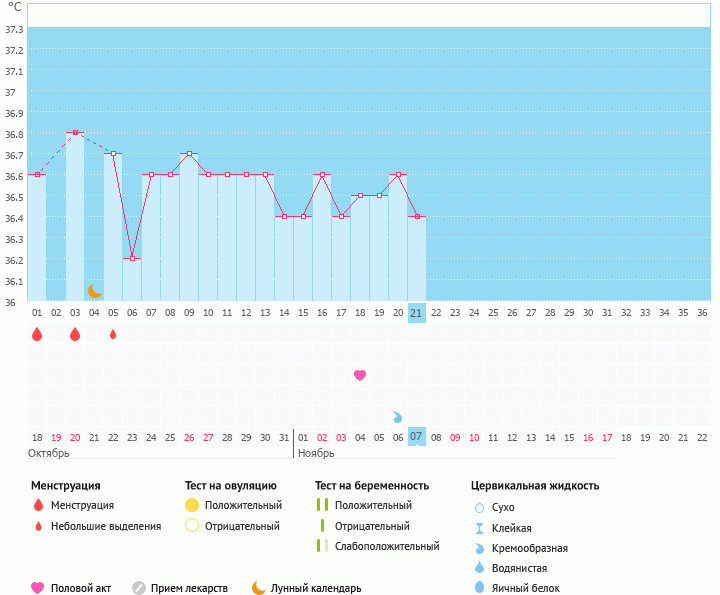
Task: Select highlighted cycle day 21 on the axis
Action: [x=417, y=312]
